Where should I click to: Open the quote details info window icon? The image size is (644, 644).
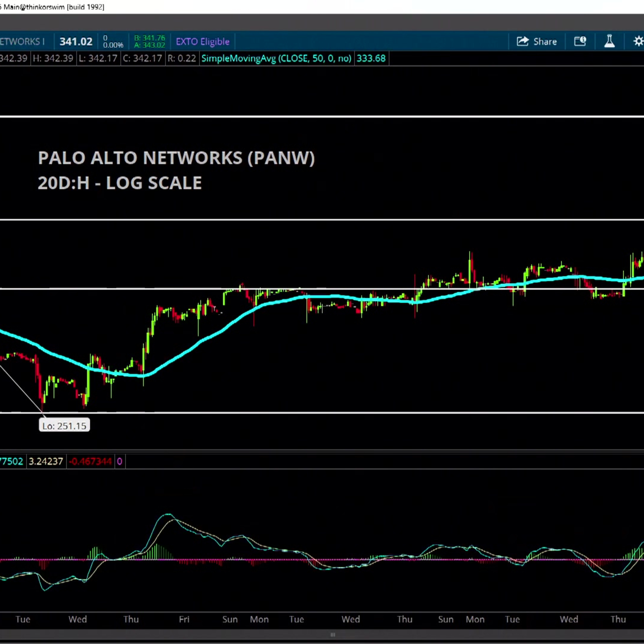[580, 41]
